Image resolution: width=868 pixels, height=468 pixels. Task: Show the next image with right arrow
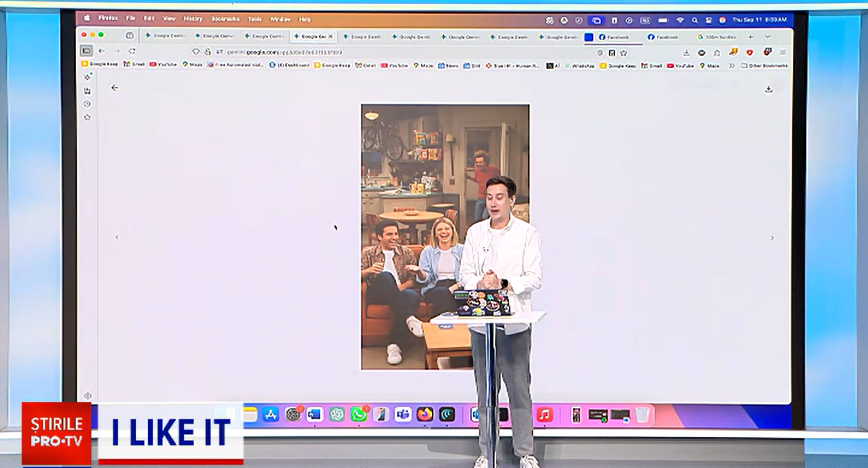pos(772,238)
